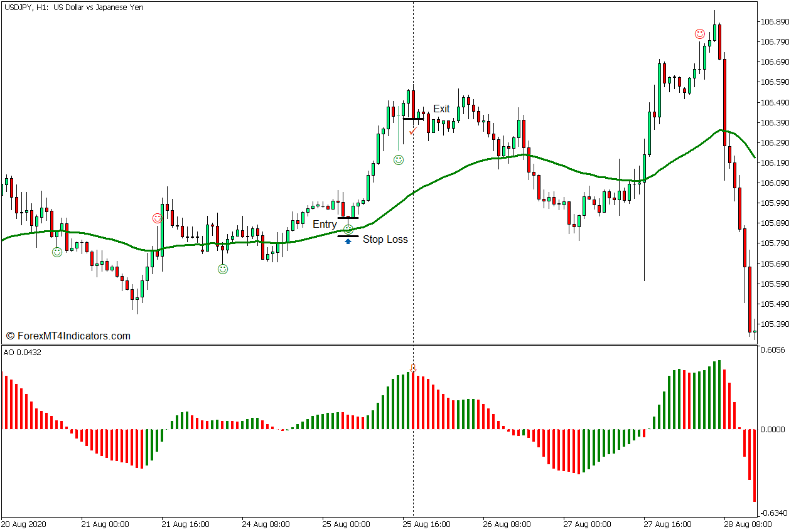This screenshot has height=532, width=801.
Task: Click the Entry text label
Action: pyautogui.click(x=325, y=224)
